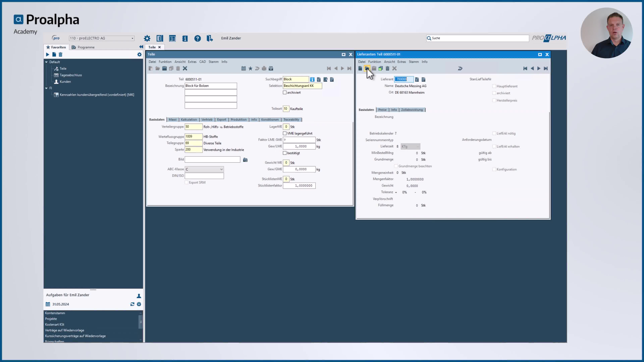Open the Traceability tab

(291, 120)
